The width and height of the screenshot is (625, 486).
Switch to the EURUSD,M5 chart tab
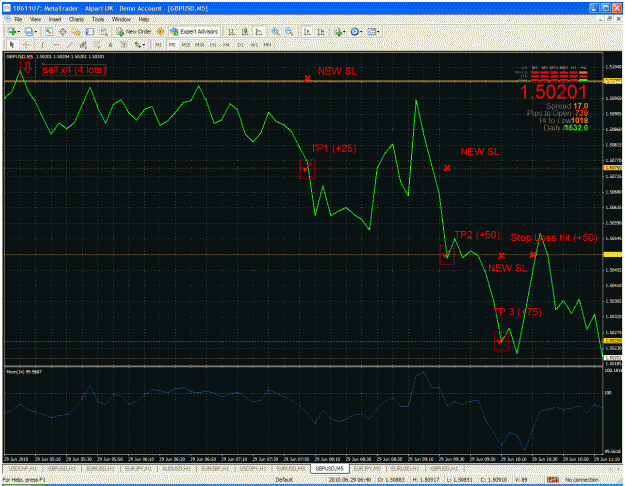coord(291,469)
